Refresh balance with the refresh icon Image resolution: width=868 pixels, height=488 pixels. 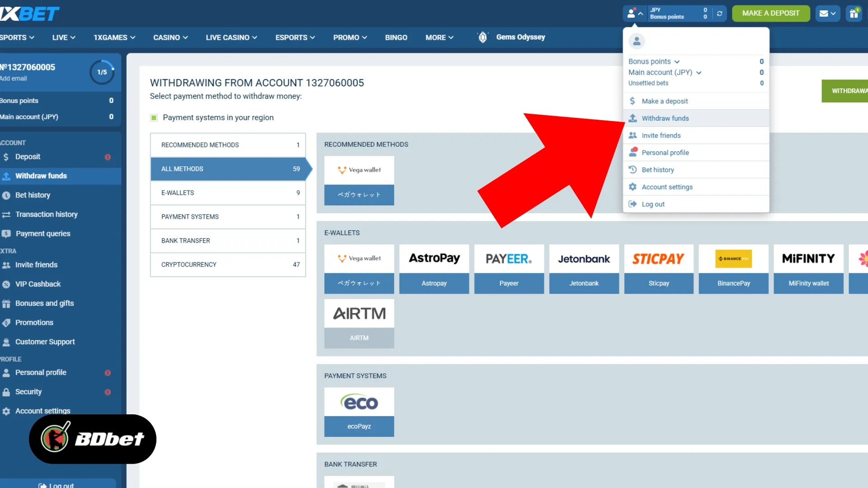point(719,14)
